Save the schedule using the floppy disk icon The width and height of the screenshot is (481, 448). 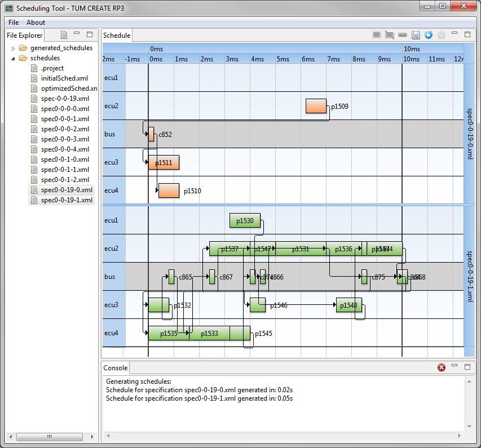[x=416, y=35]
